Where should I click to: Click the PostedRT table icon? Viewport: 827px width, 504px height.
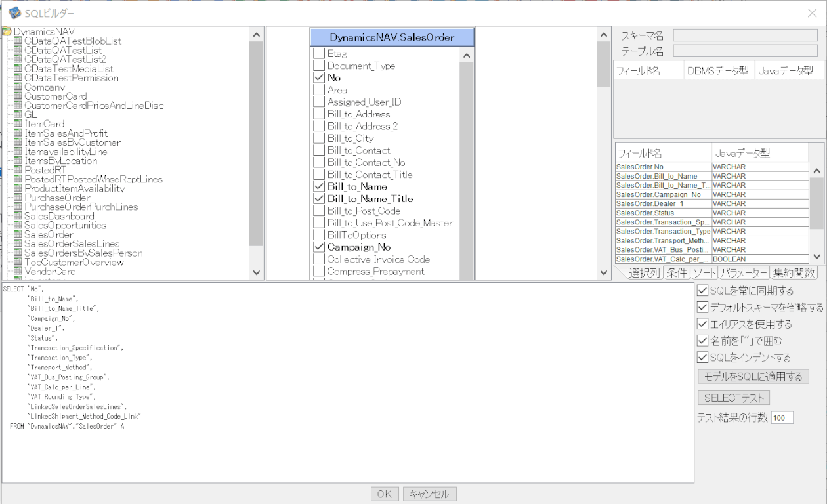[x=18, y=169]
